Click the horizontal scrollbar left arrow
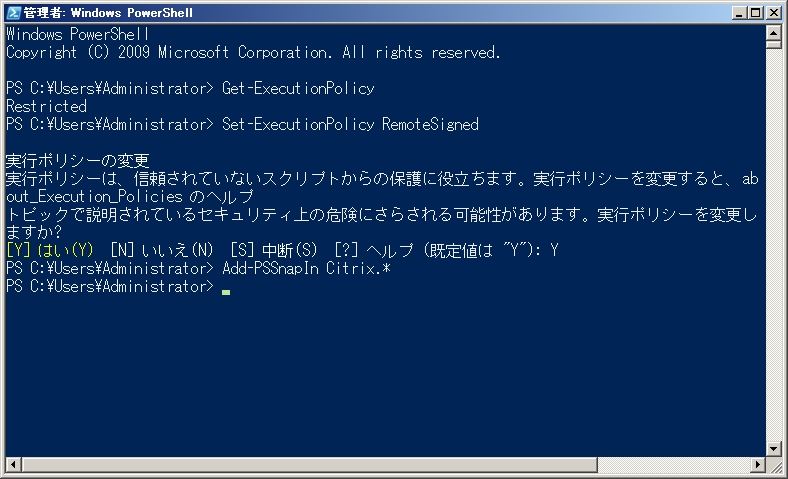This screenshot has height=479, width=788. 12,465
